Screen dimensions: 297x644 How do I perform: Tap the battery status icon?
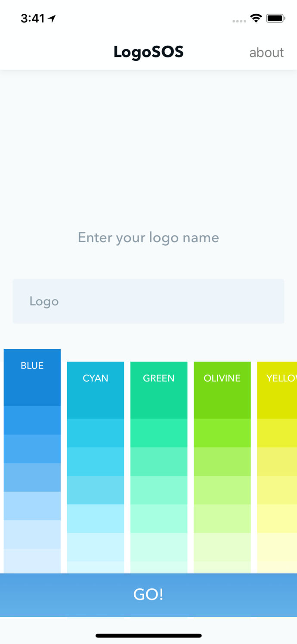275,18
